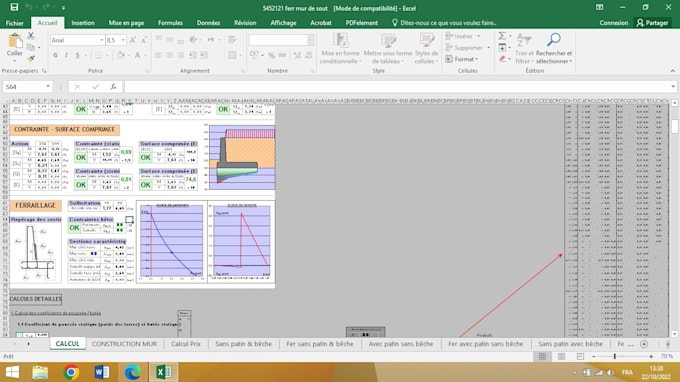Select the Avec patin sans bêche sheet tab

click(x=401, y=344)
